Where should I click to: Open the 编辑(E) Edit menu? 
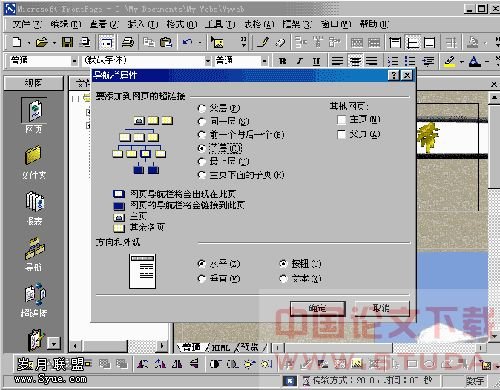[x=66, y=24]
